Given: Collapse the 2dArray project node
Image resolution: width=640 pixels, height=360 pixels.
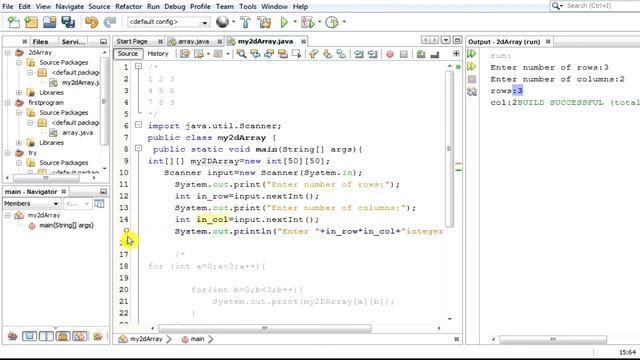Looking at the screenshot, I should (x=7, y=53).
